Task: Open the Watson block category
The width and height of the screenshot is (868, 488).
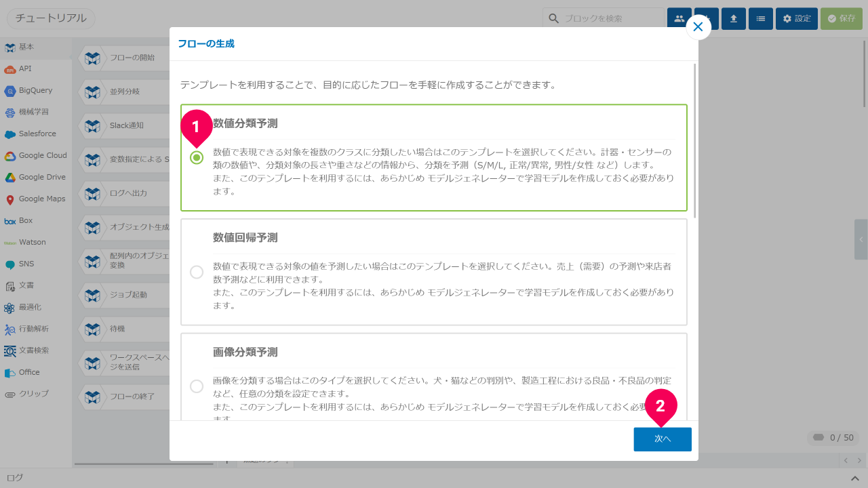Action: 10,243
